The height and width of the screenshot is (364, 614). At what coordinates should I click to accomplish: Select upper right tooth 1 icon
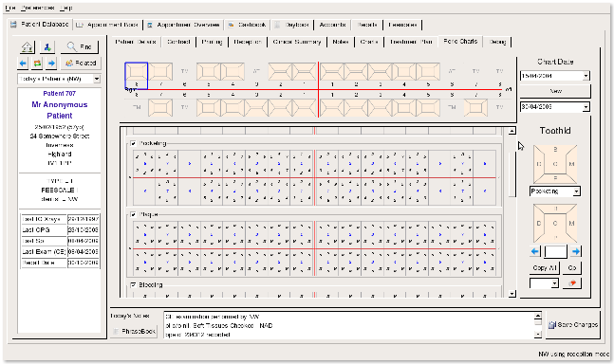coord(305,72)
